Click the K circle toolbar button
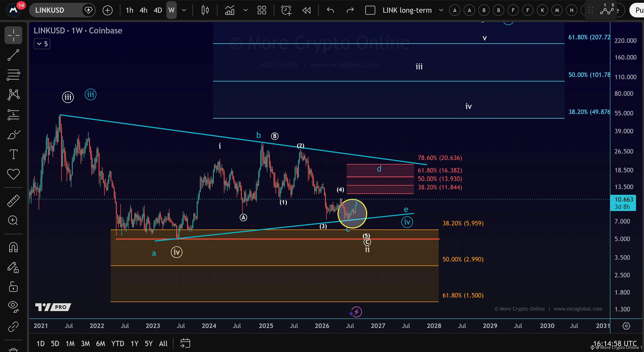644x352 pixels. click(x=542, y=10)
